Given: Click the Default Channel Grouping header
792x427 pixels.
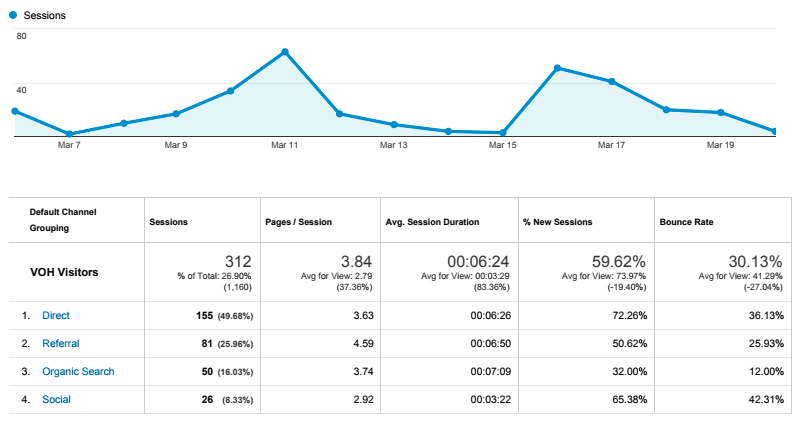Looking at the screenshot, I should (63, 220).
